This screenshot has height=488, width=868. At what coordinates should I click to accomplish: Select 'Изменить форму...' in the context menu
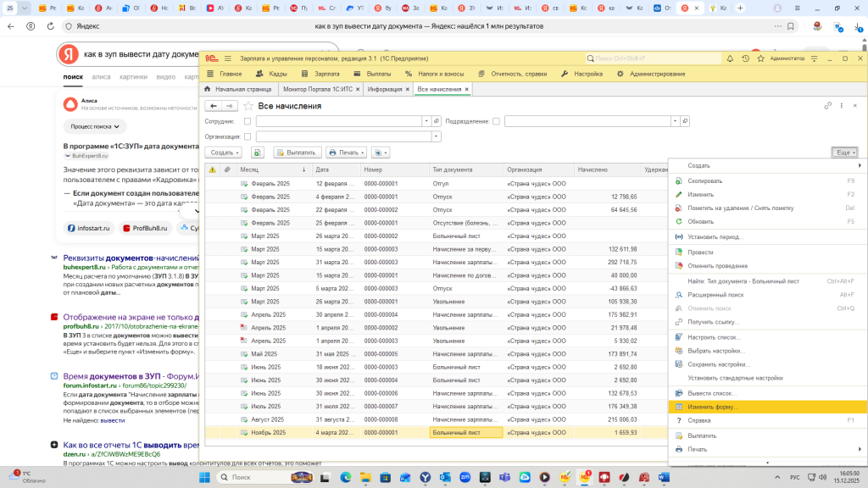tap(713, 407)
